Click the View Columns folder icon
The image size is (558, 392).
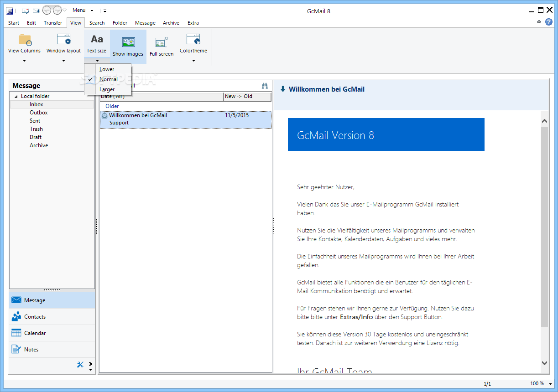click(x=25, y=40)
